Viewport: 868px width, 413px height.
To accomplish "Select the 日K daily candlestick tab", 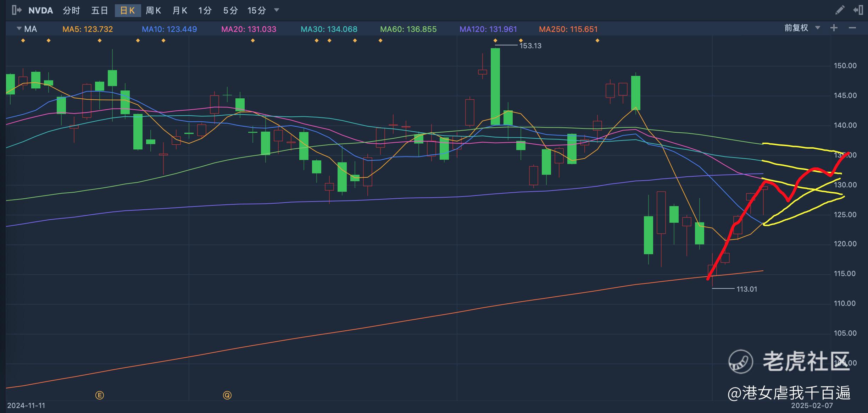I will [x=128, y=11].
